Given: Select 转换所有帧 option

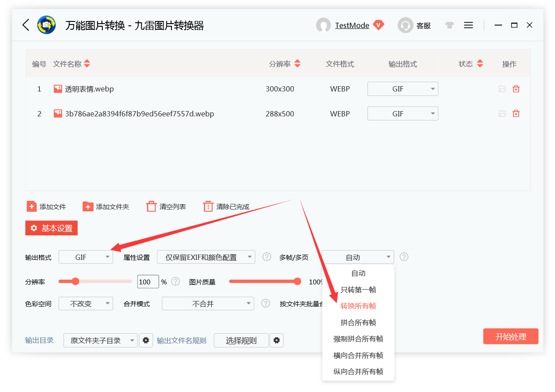Looking at the screenshot, I should [x=358, y=306].
